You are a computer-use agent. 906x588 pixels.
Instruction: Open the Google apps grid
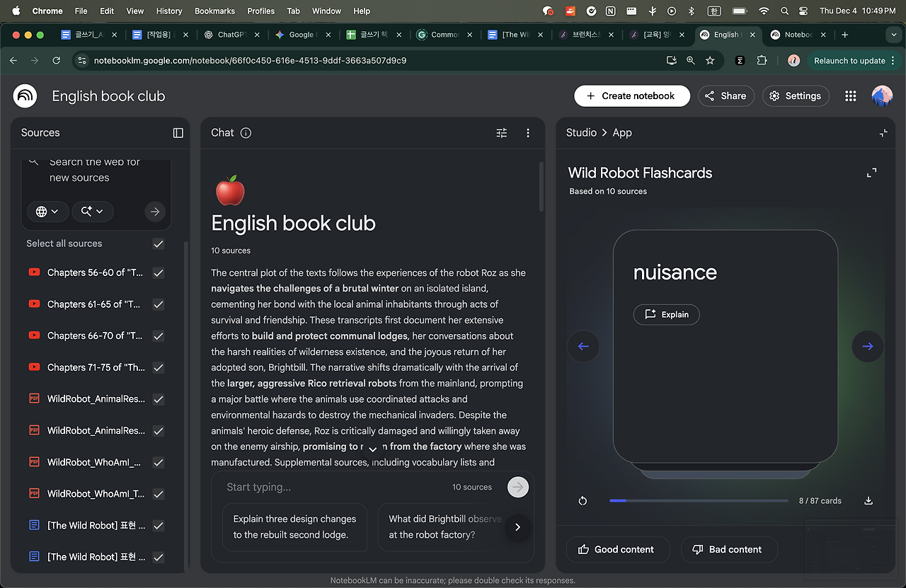tap(851, 96)
